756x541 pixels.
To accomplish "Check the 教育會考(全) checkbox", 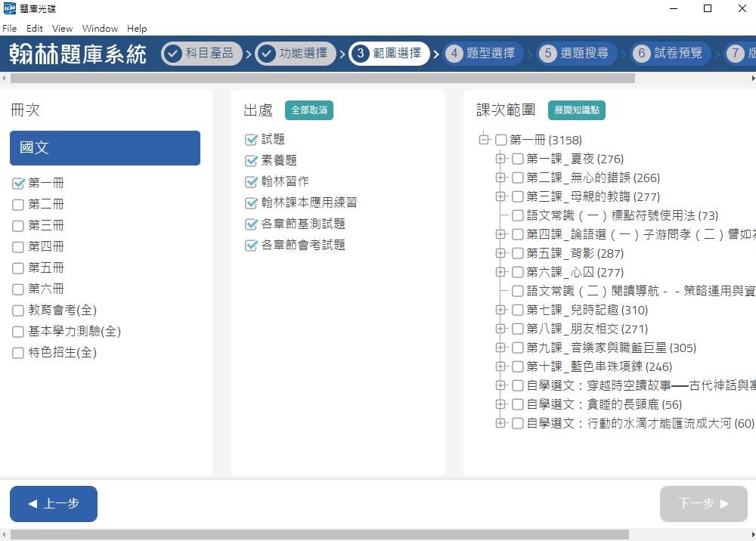I will click(x=18, y=311).
